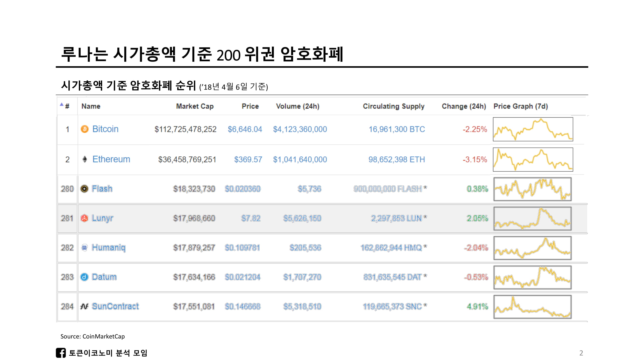This screenshot has height=362, width=644.
Task: Click SunContract volume $5,318,510
Action: (302, 306)
